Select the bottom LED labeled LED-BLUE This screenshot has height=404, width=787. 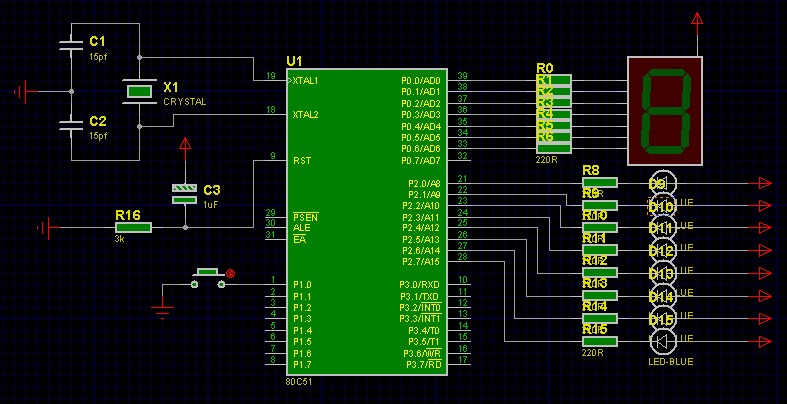coord(663,342)
